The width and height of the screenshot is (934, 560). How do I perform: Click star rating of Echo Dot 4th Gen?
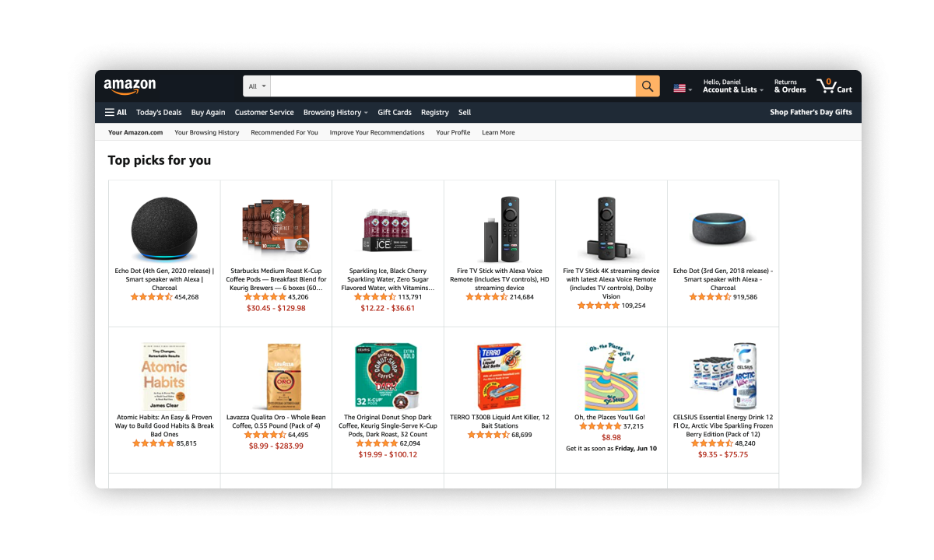[x=152, y=297]
